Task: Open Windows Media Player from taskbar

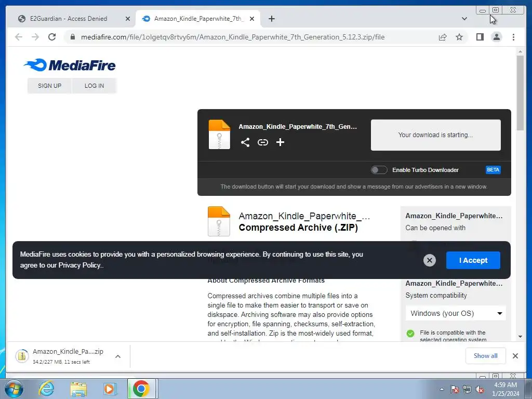Action: pos(110,389)
